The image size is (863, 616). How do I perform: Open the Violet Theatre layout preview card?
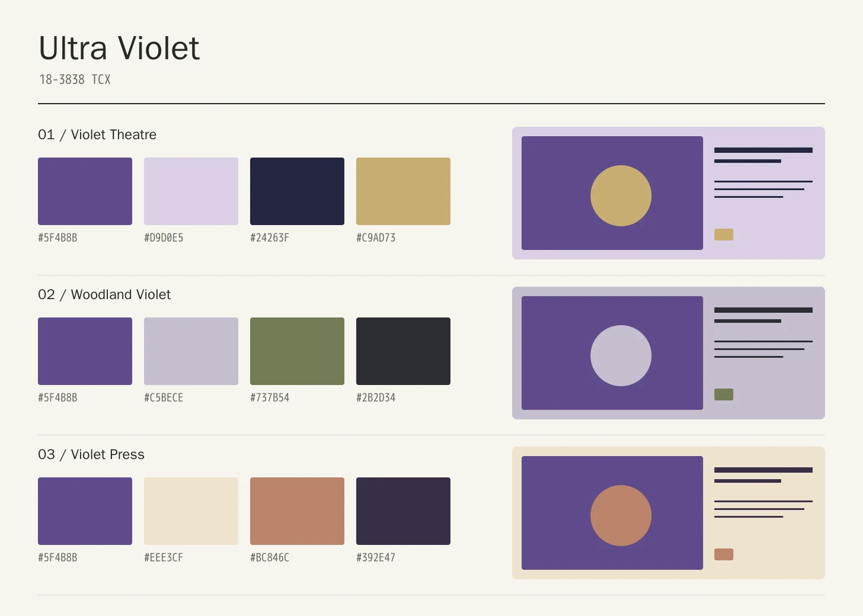[669, 193]
